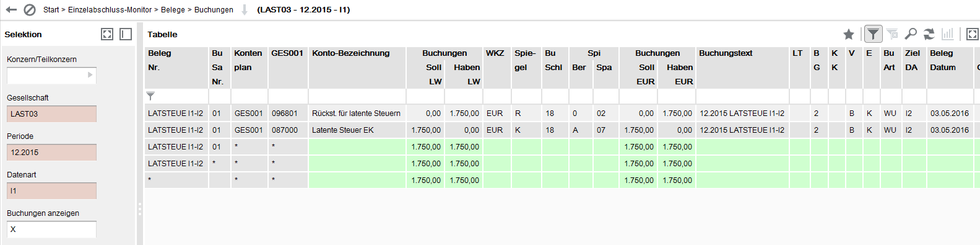
Task: Click the Start breadcrumb
Action: [x=51, y=10]
